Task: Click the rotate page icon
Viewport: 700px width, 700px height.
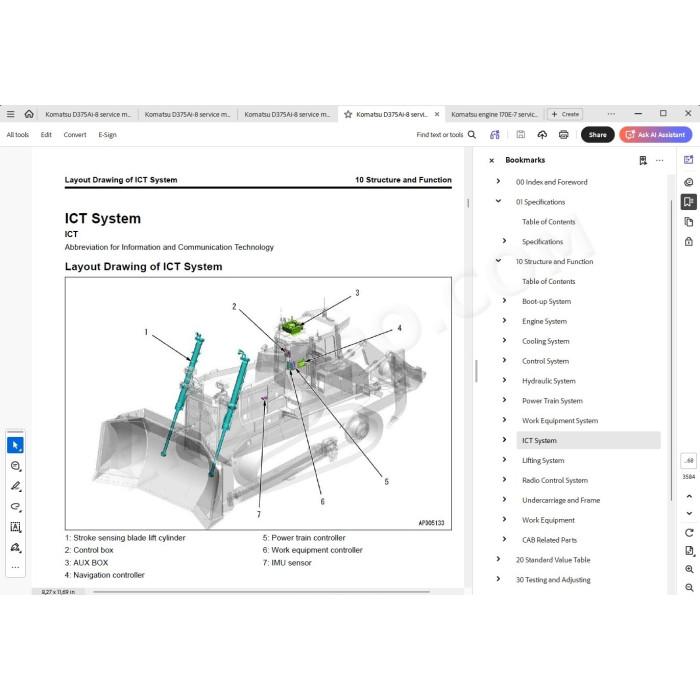Action: 689,533
